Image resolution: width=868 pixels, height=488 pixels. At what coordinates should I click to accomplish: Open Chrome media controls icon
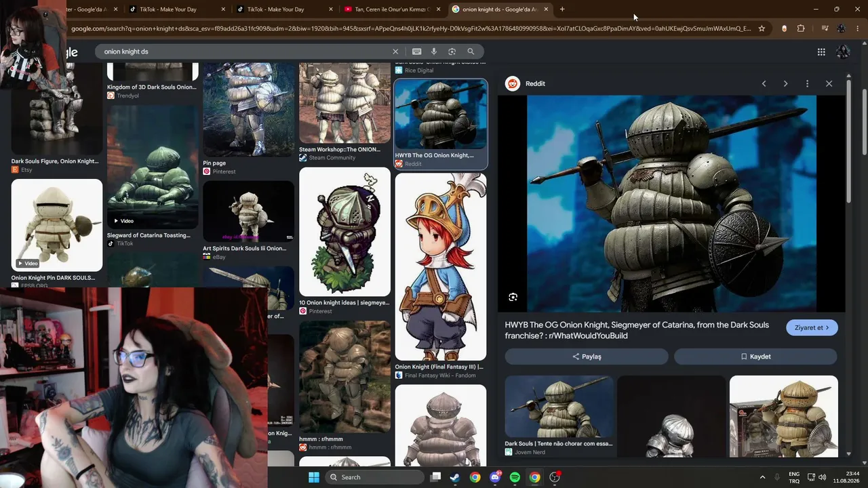(825, 28)
